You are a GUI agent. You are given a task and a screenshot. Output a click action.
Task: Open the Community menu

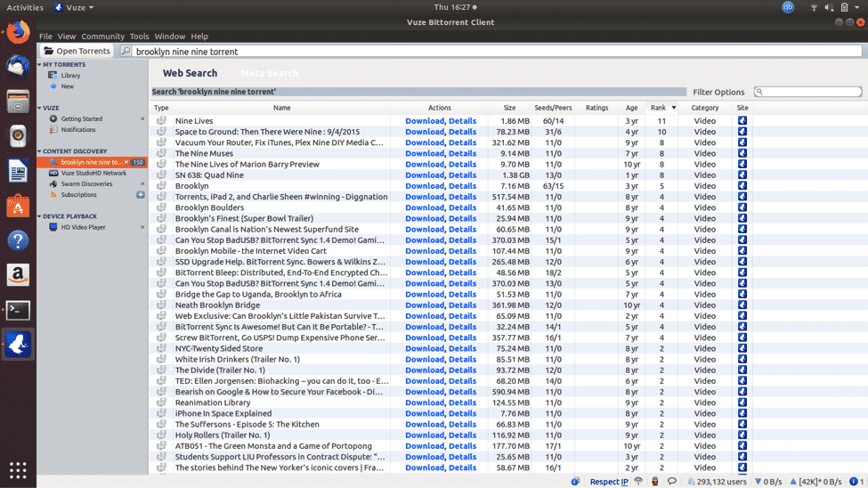103,36
